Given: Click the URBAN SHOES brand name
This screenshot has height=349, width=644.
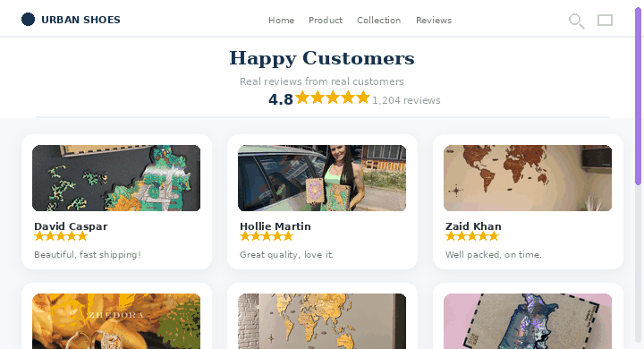Looking at the screenshot, I should [80, 20].
